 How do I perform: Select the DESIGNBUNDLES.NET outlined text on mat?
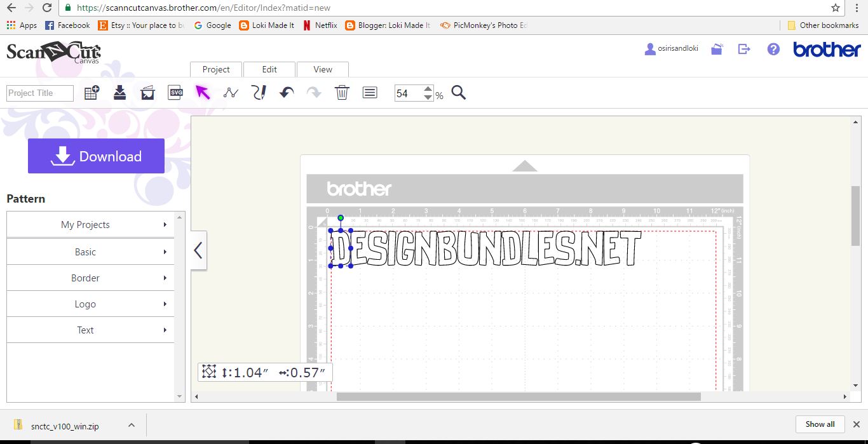pos(486,248)
